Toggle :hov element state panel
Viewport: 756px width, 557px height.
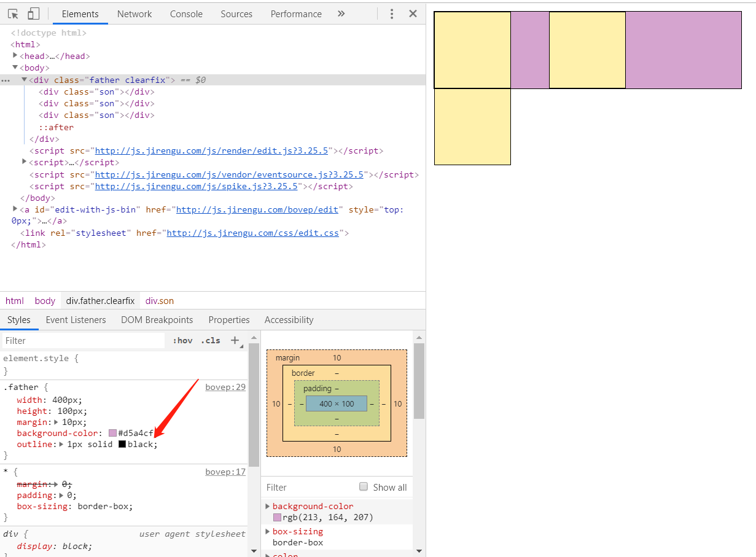coord(182,340)
